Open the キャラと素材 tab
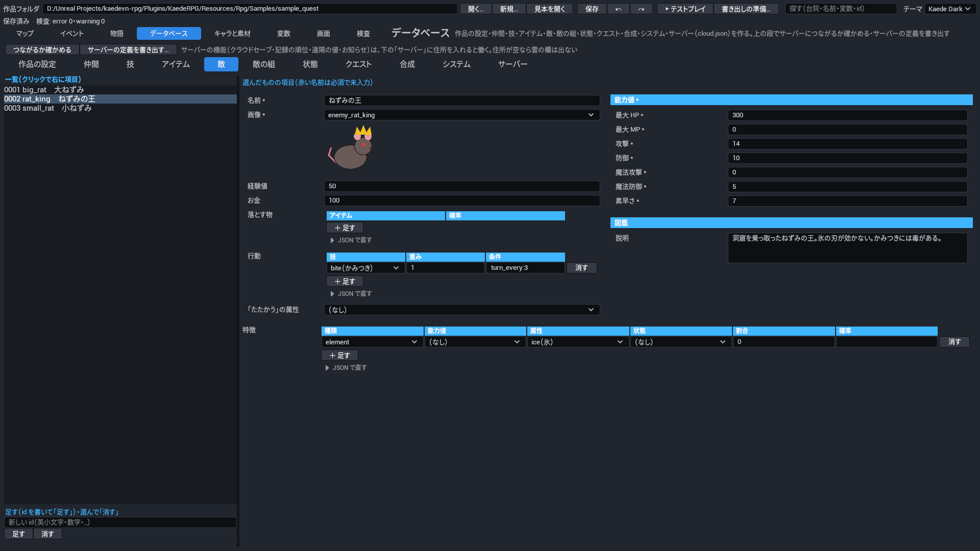The height and width of the screenshot is (551, 980). click(x=232, y=33)
